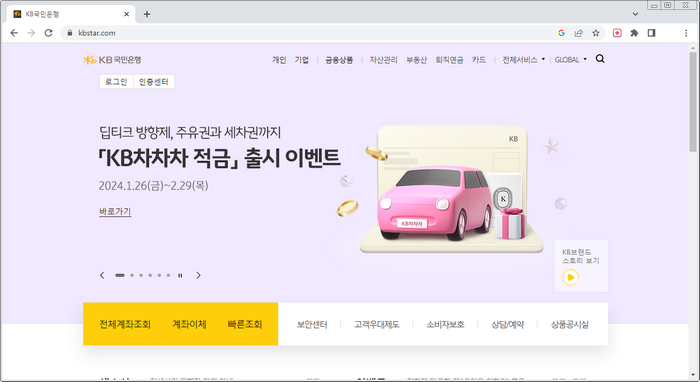700x382 pixels.
Task: Open 빠른조회 quick menu
Action: [245, 324]
